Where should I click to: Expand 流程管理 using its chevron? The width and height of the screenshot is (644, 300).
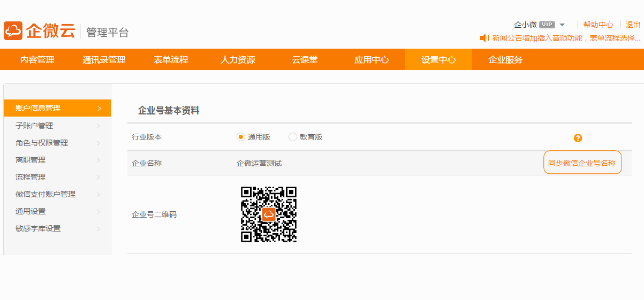pos(99,177)
